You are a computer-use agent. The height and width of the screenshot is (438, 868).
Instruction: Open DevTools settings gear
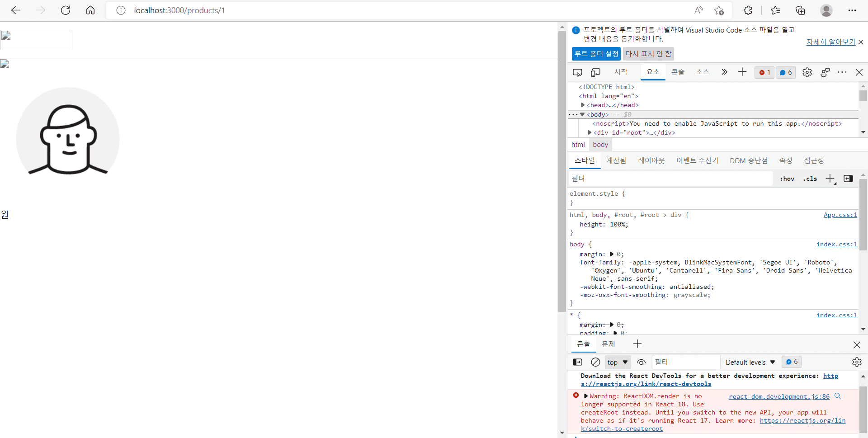(807, 72)
